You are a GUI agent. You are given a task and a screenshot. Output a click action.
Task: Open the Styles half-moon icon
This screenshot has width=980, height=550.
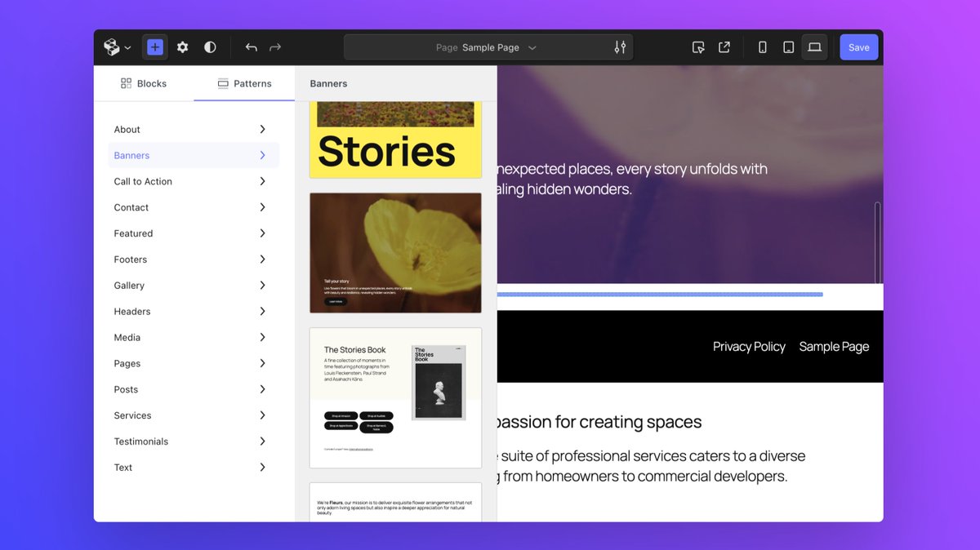210,47
